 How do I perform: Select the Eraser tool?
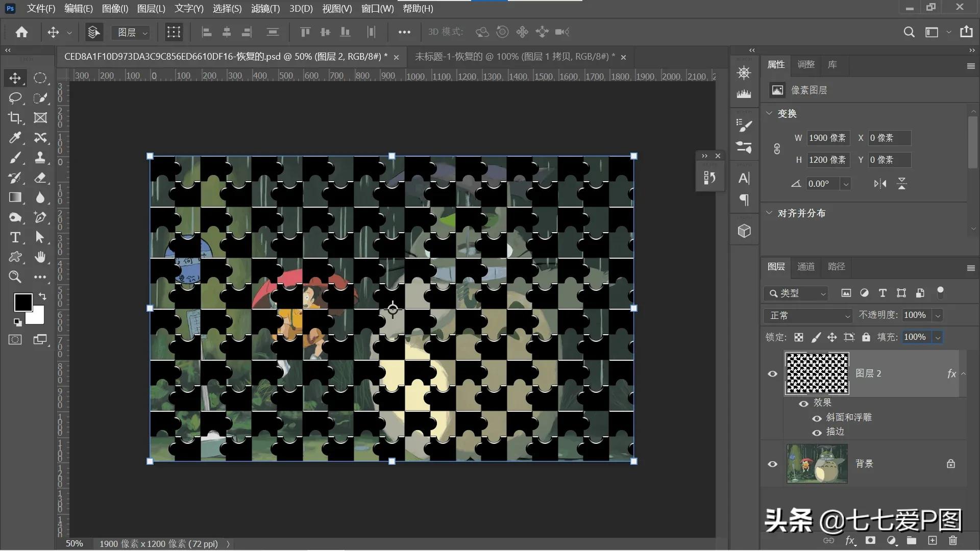point(40,178)
